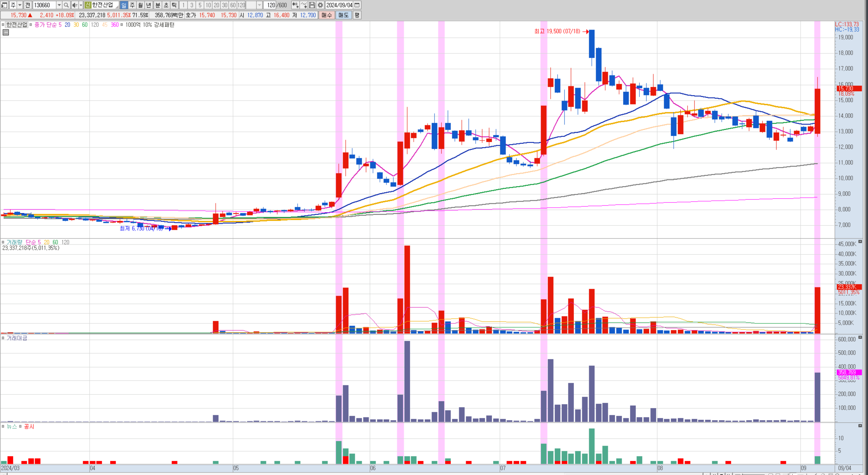This screenshot has height=475, width=868.
Task: Toggle the 거래량 volume indicator checkbox
Action: tap(3, 242)
